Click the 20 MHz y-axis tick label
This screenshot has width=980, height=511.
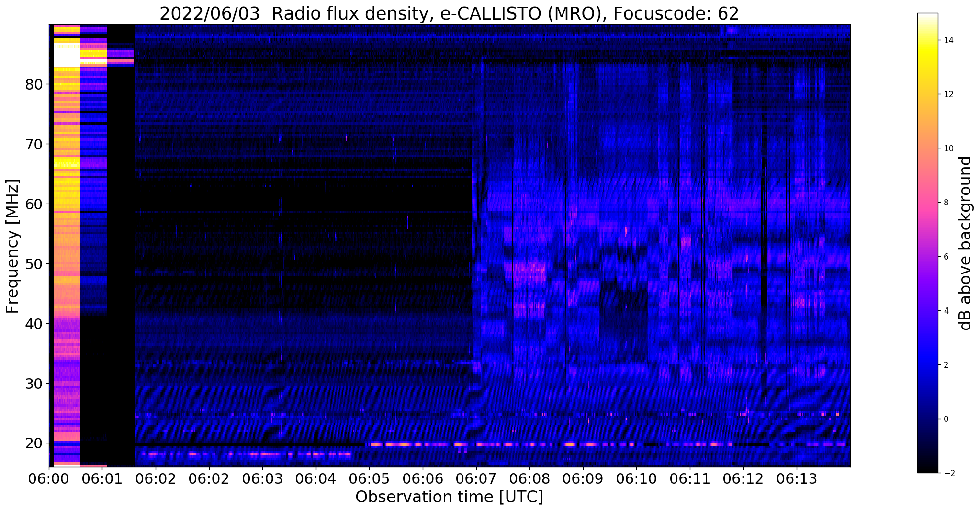[34, 443]
